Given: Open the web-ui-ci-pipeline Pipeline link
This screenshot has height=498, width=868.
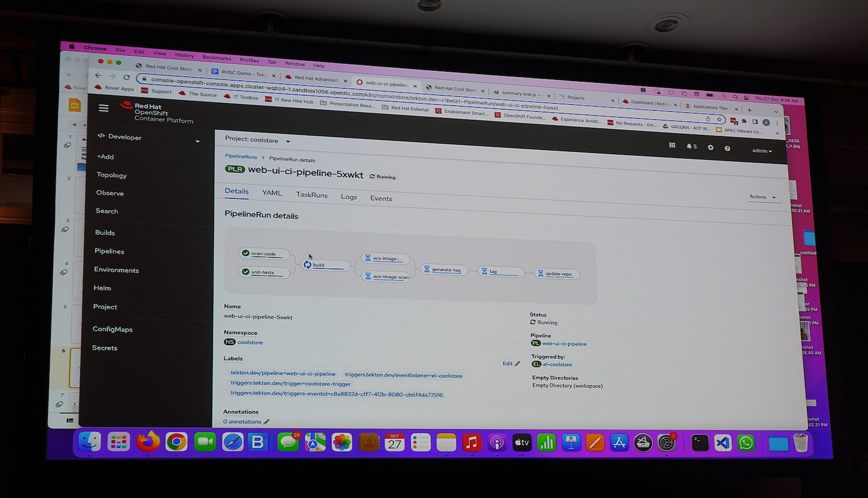Looking at the screenshot, I should coord(564,344).
